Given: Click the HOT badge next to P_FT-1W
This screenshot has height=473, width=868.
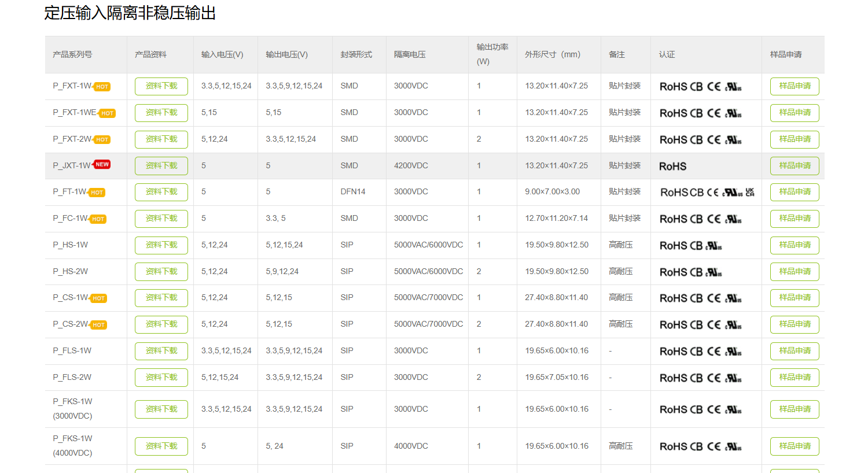Looking at the screenshot, I should coord(97,193).
